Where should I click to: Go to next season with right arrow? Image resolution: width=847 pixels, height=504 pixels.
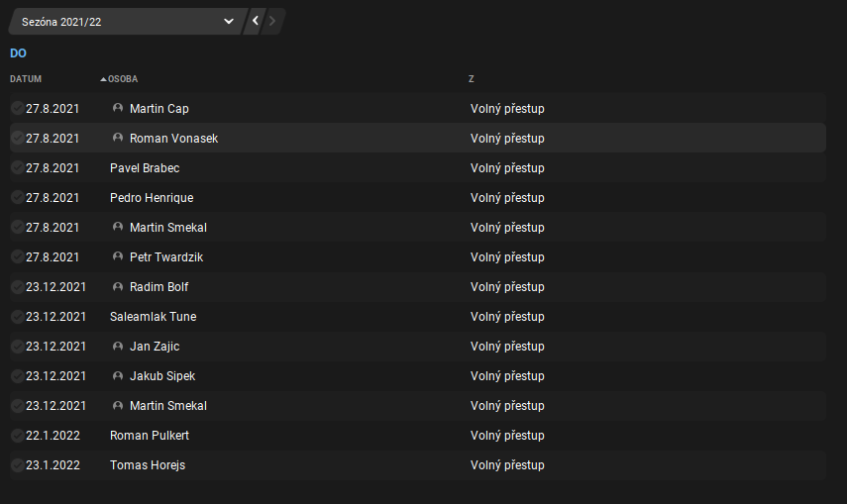tap(272, 21)
